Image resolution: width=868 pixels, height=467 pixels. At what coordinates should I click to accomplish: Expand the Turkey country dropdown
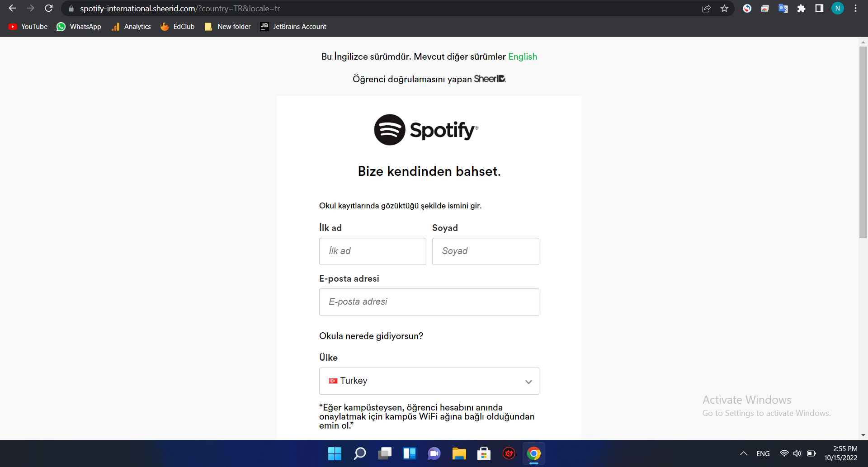coord(429,381)
